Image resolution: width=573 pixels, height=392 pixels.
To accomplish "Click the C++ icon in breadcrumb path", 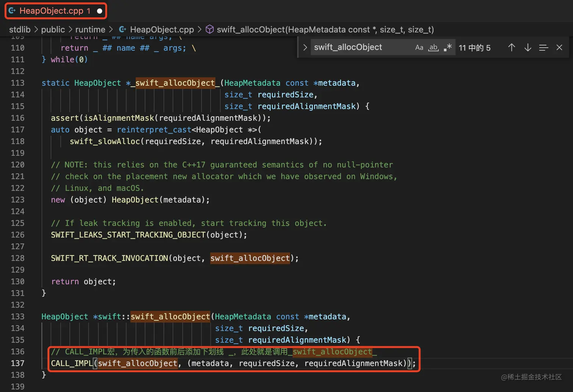I will (x=122, y=29).
